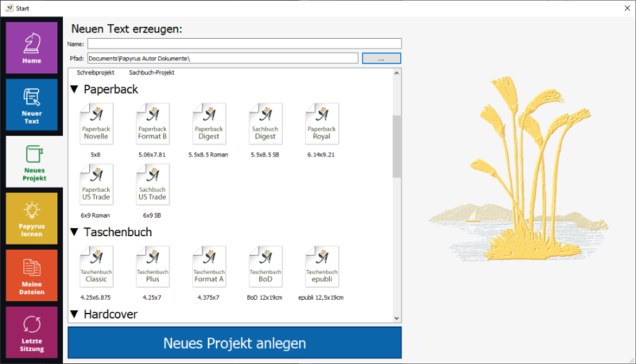This screenshot has height=364, width=636.
Task: Browse for path with the ... button
Action: pyautogui.click(x=382, y=58)
